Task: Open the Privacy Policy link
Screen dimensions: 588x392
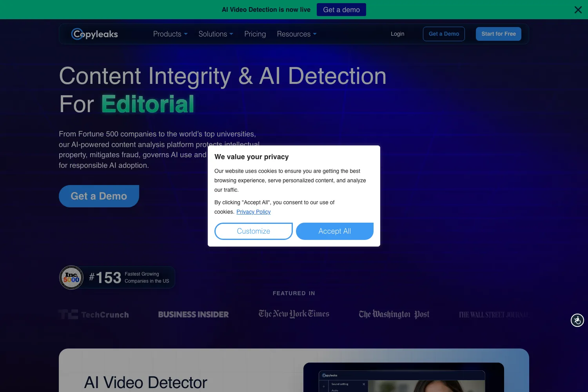Action: 254,212
